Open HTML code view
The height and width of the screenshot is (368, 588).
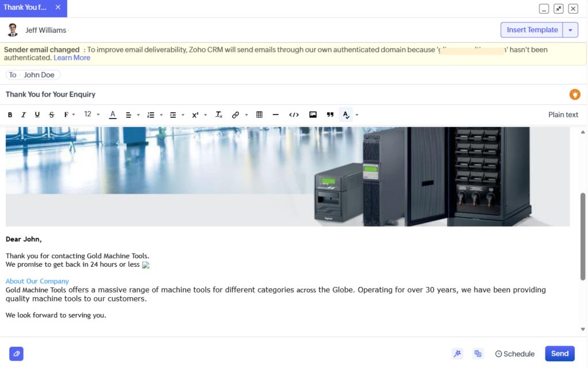pos(294,115)
